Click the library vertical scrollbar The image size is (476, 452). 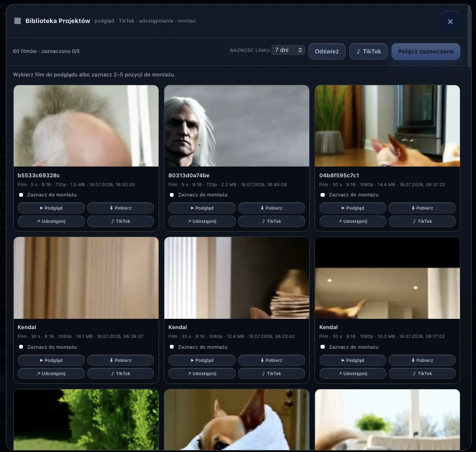[x=469, y=36]
